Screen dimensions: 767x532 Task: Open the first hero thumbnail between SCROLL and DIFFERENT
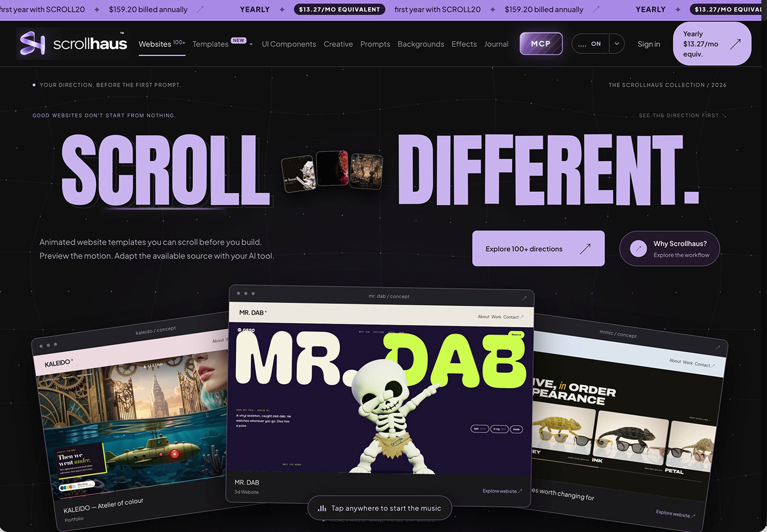point(299,174)
